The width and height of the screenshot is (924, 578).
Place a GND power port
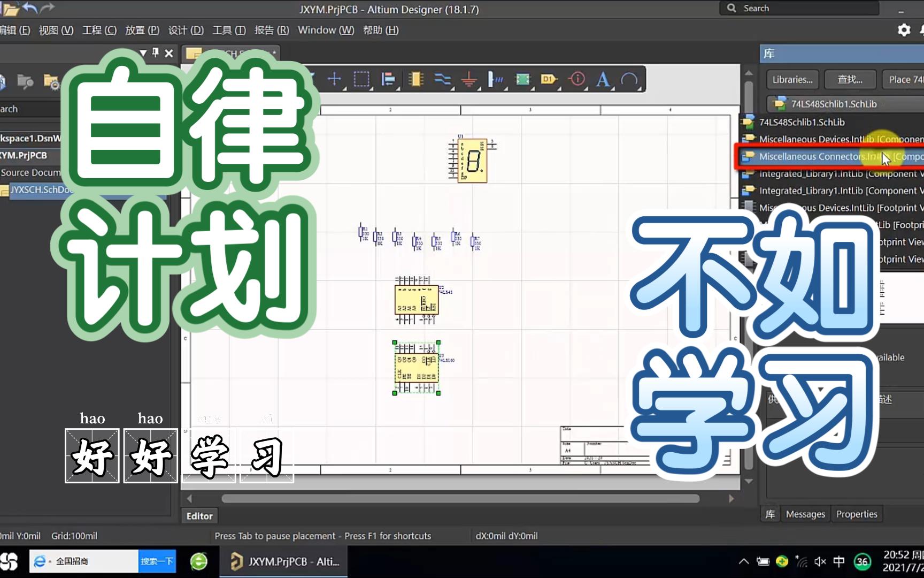469,79
